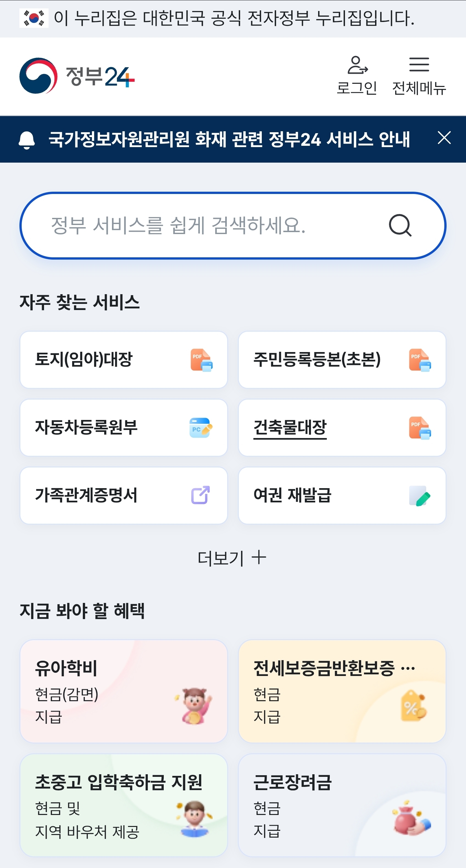
Task: Click the PC icon on 자동차등록원부
Action: 201,428
